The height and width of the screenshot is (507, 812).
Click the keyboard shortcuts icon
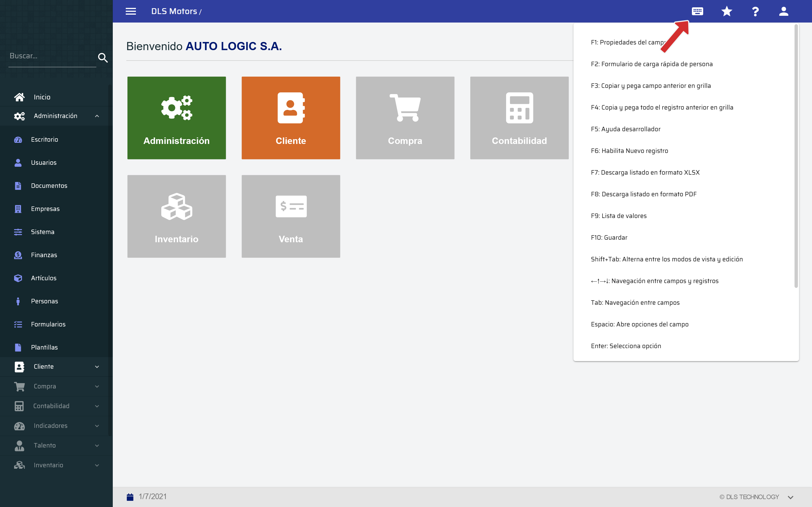point(697,11)
